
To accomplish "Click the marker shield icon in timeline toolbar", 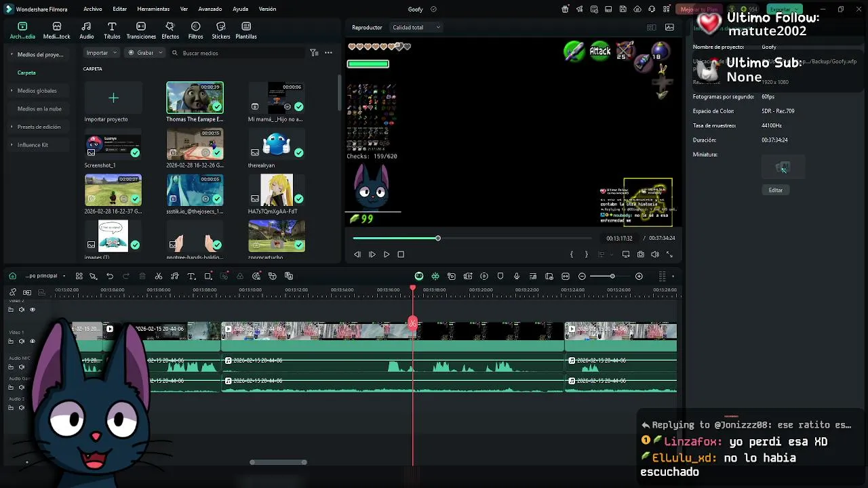I will (500, 276).
